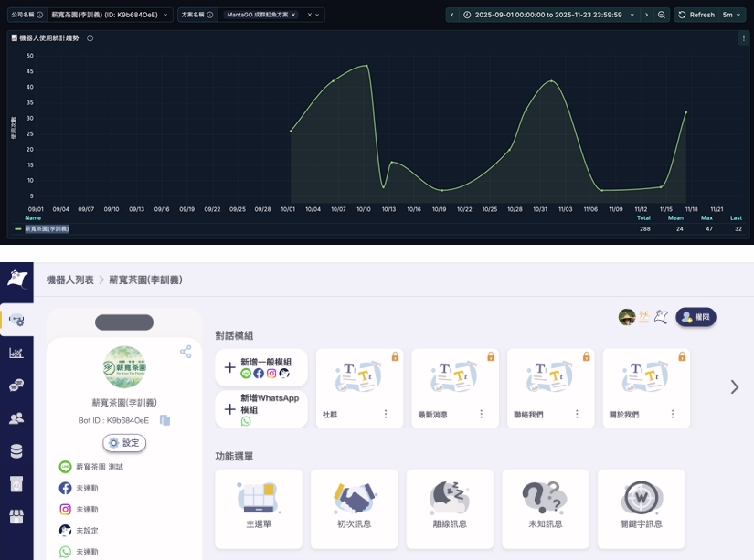Open the 方案名稱 dropdown arrow
The height and width of the screenshot is (560, 754).
[x=319, y=15]
